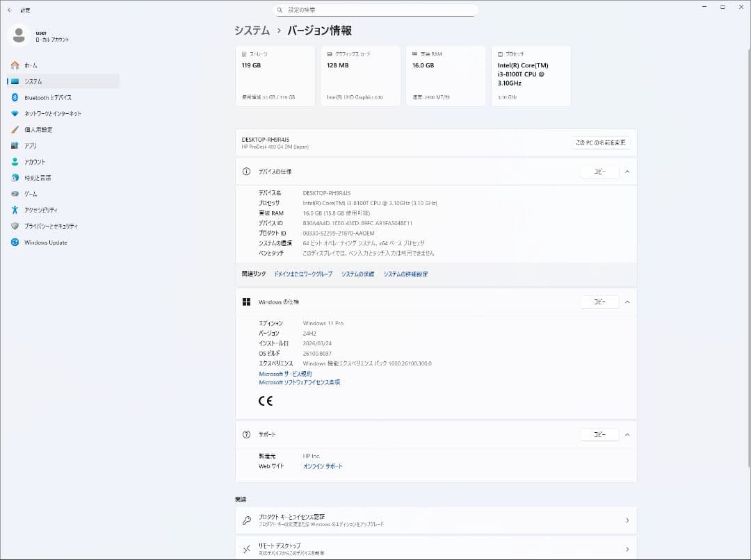Image resolution: width=751 pixels, height=560 pixels.
Task: Open システムの詳細設定 link
Action: [x=405, y=274]
